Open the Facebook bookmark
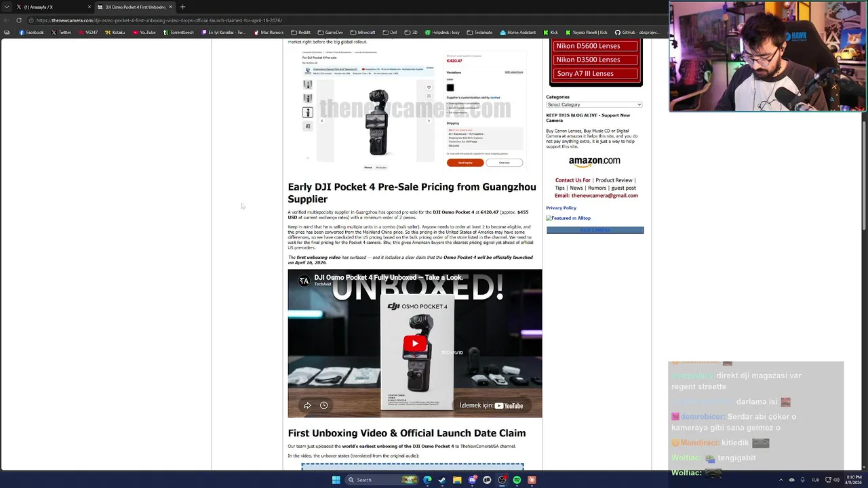The image size is (868, 488). 31,33
